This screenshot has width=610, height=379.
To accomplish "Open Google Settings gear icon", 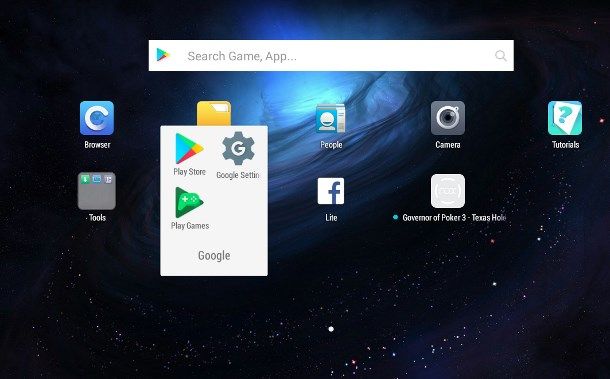I will 238,148.
